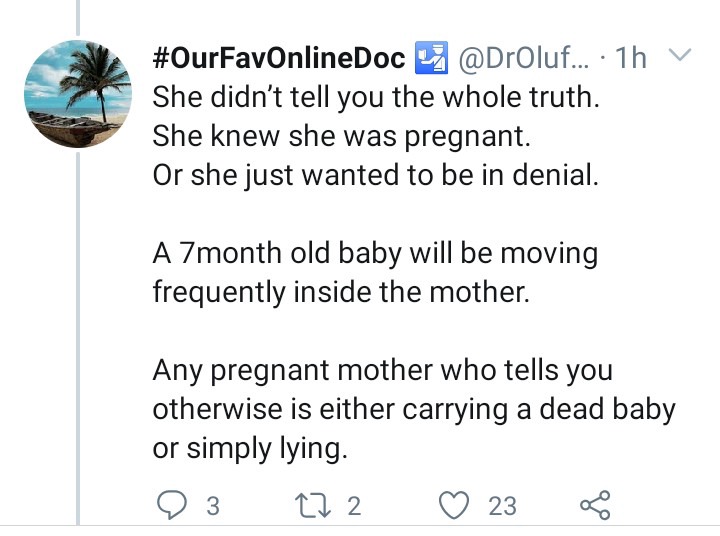Click the like count 23
The image size is (720, 536).
pos(502,506)
